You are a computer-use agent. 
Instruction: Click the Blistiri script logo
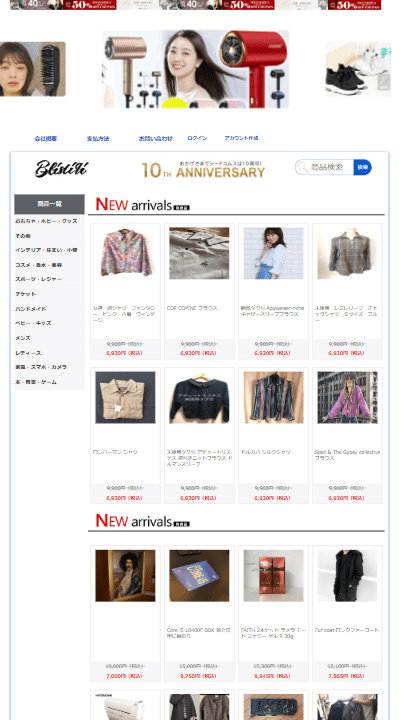tap(61, 169)
